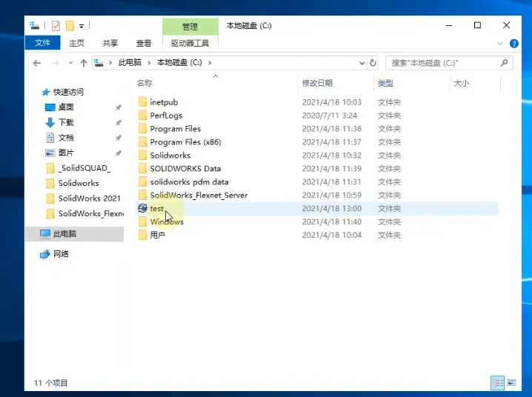Select 网络 in the navigation pane

pyautogui.click(x=61, y=254)
